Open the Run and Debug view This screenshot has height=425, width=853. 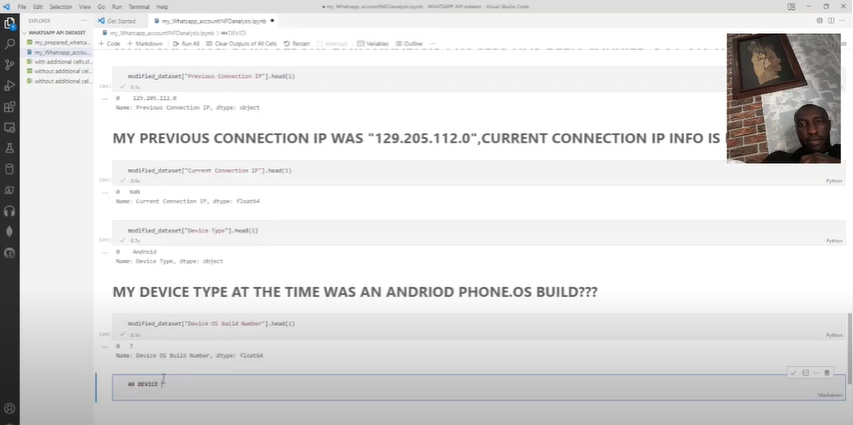10,86
